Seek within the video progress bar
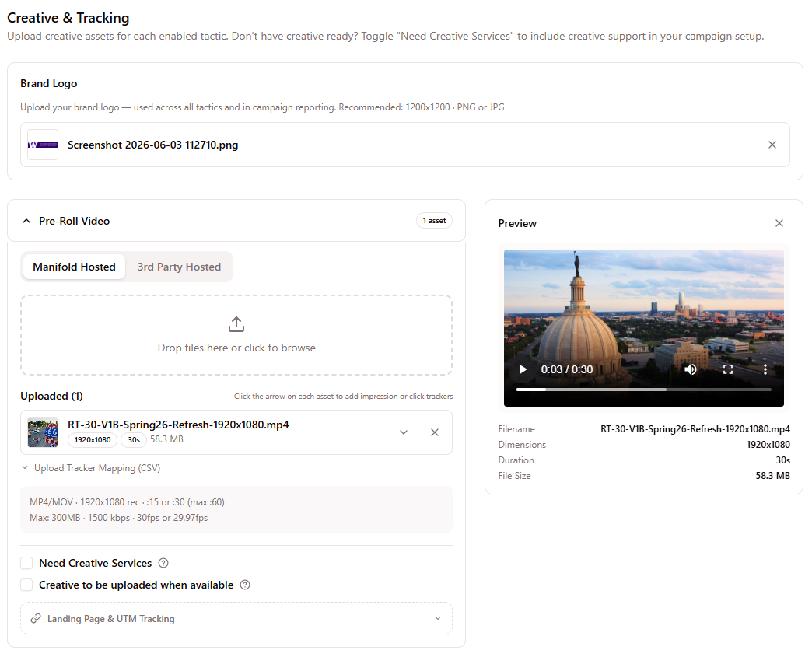812x650 pixels. coord(644,390)
